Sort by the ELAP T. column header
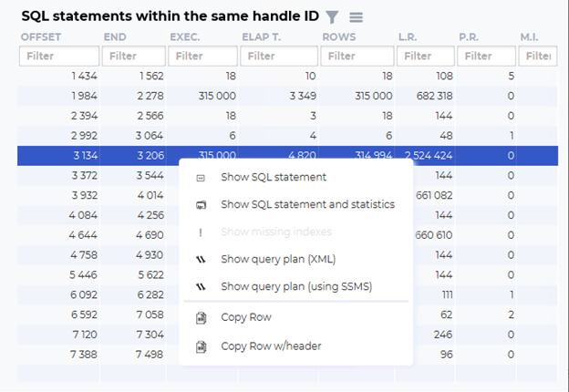Screen dimensions: 569x392 tap(262, 37)
